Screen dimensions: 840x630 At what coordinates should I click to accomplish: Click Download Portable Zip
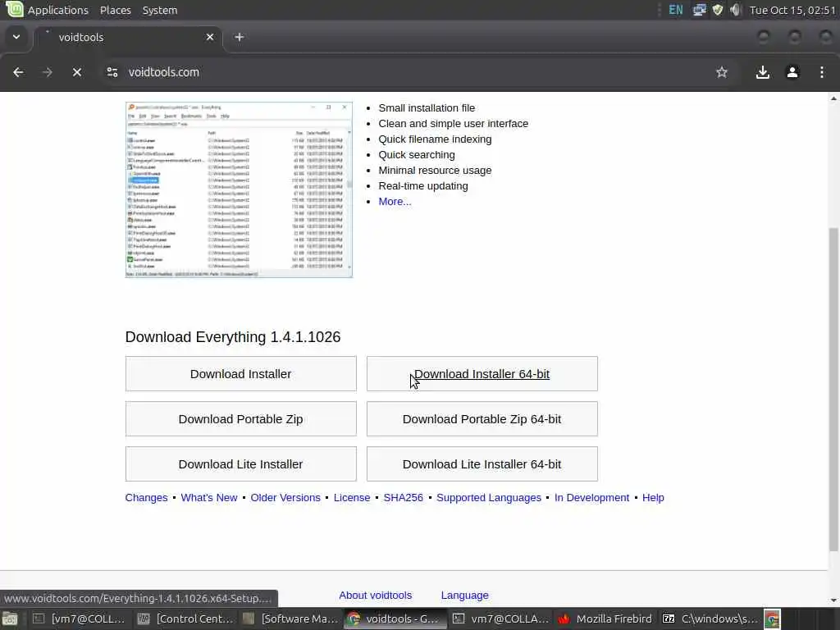pos(240,419)
